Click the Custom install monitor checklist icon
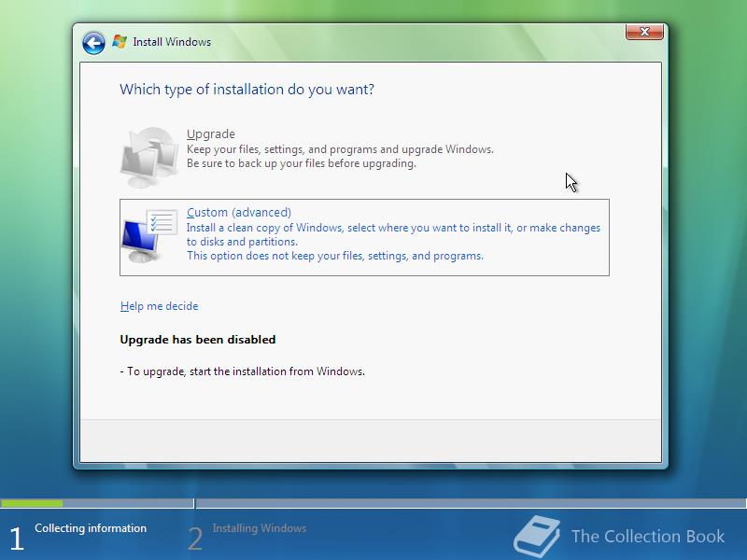 (x=149, y=236)
